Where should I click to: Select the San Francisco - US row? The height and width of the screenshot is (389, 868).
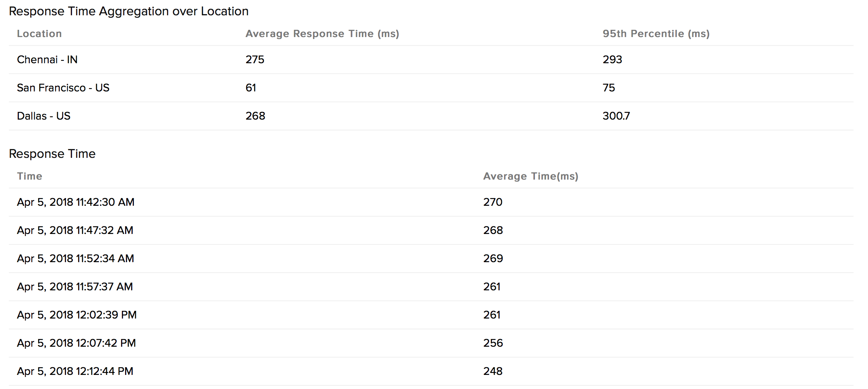pos(63,88)
